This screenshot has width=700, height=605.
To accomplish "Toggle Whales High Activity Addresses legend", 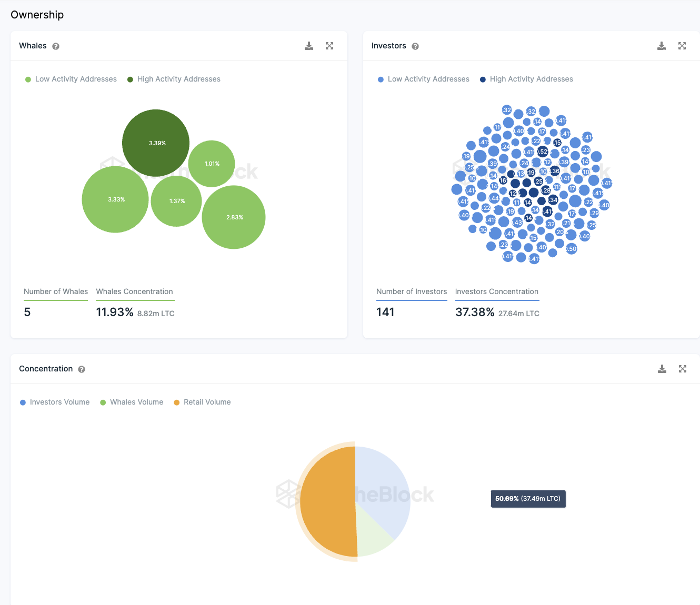I will point(174,79).
